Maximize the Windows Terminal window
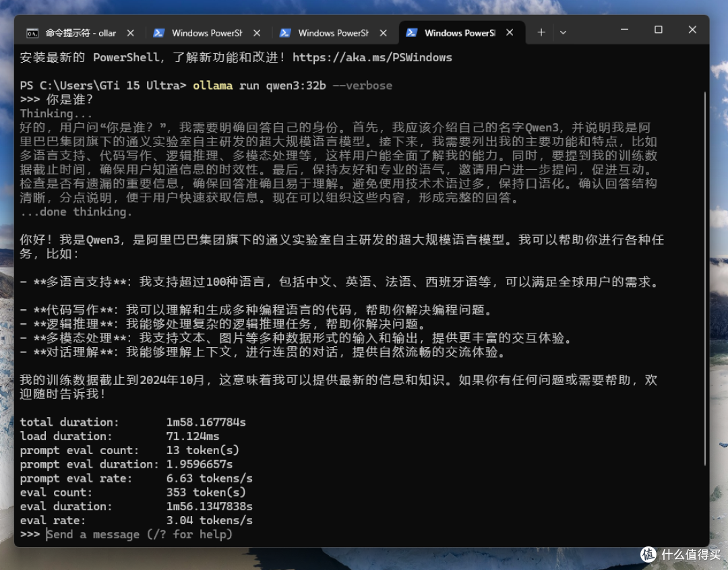 [659, 30]
